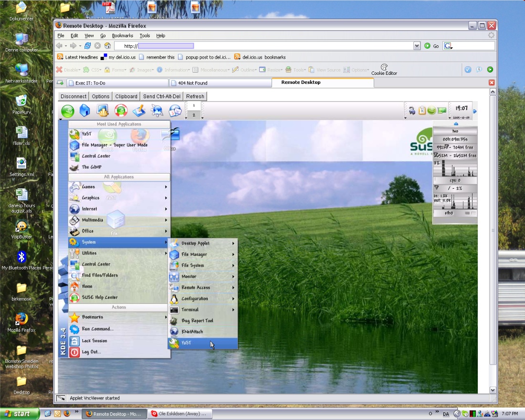Click the VNC Refresh button
Image resolution: width=525 pixels, height=420 pixels.
point(195,96)
